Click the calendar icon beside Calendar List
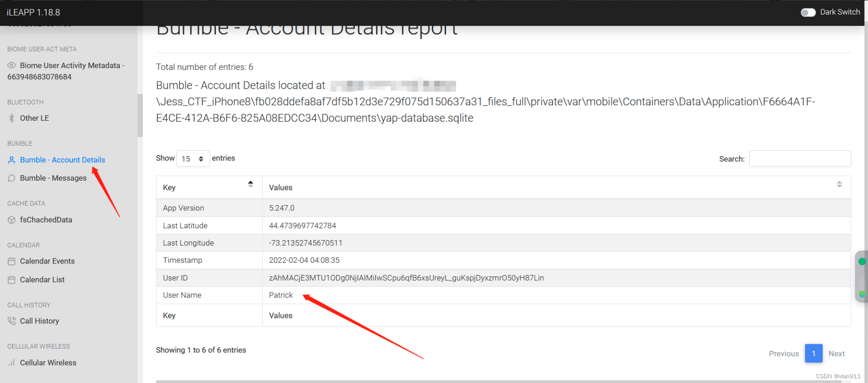 tap(12, 280)
